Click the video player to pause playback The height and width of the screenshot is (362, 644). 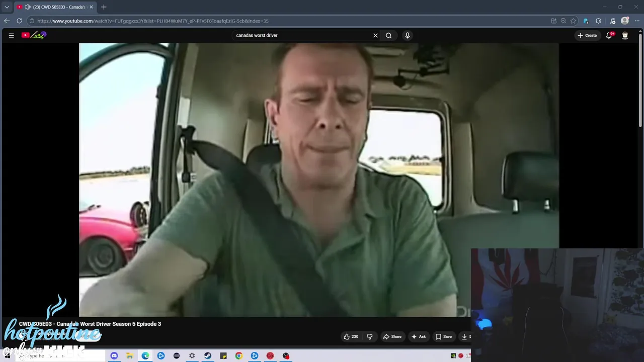[318, 179]
